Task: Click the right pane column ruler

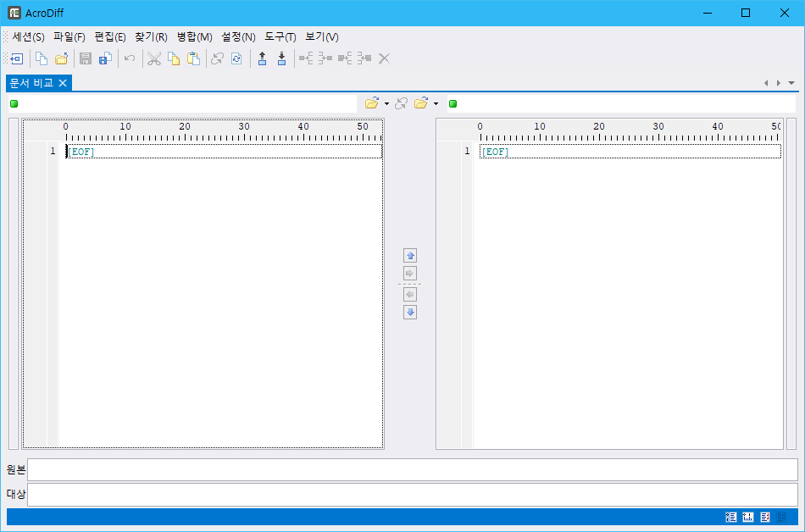Action: point(630,130)
